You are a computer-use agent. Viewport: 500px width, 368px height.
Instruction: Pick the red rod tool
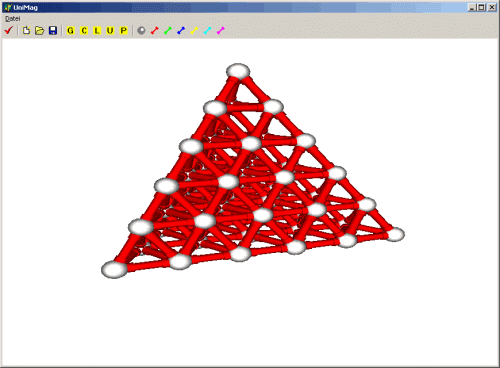pyautogui.click(x=154, y=30)
